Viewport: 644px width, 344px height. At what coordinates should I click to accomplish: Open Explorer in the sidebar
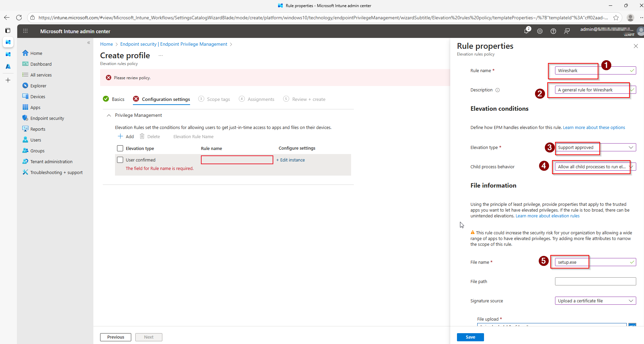[x=38, y=86]
